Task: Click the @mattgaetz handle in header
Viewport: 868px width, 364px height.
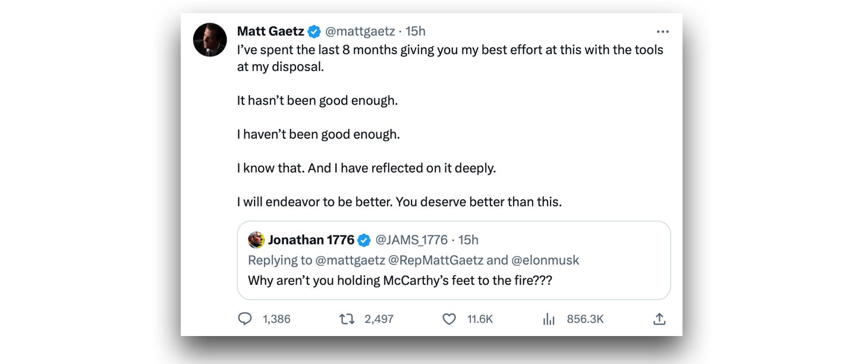Action: pyautogui.click(x=360, y=32)
